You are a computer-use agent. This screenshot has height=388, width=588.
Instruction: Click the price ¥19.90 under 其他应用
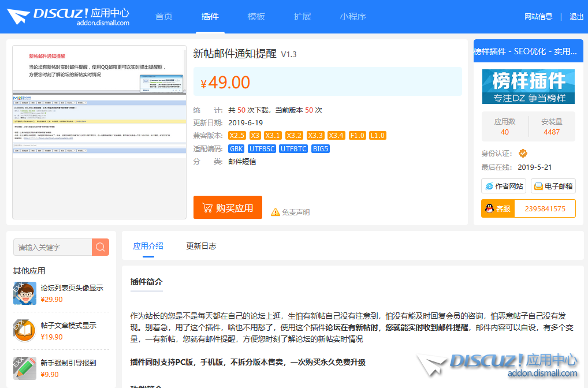(x=51, y=337)
